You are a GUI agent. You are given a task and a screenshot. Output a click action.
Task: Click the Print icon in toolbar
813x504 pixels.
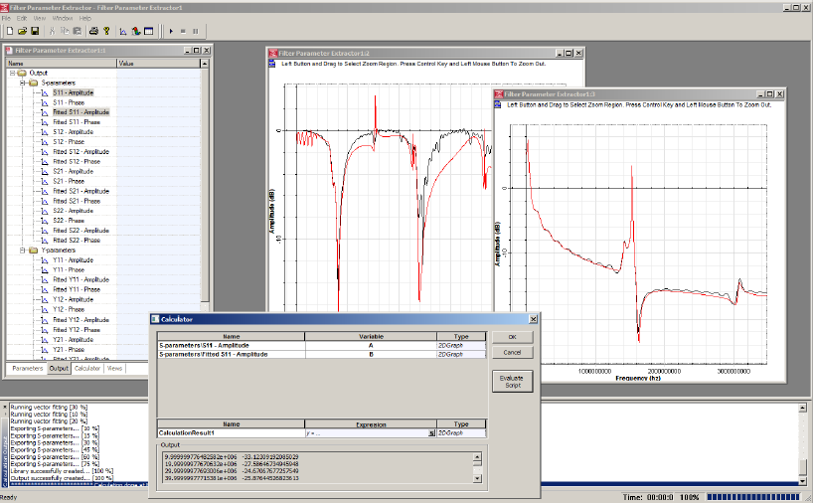(x=92, y=31)
